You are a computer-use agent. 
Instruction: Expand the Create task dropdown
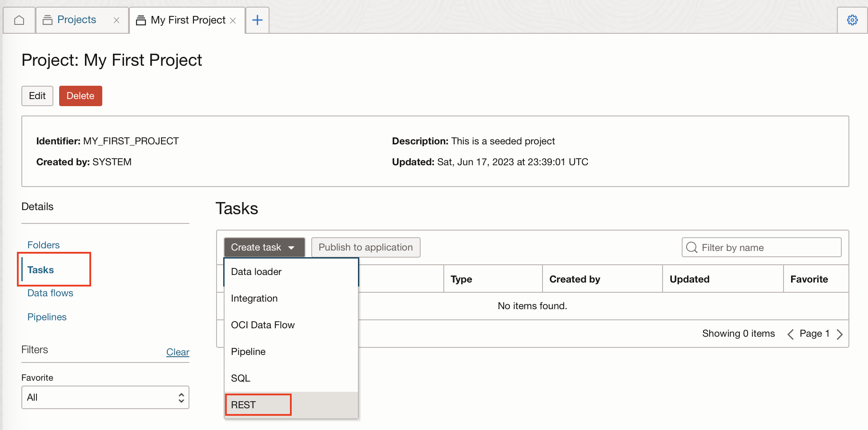click(x=264, y=247)
